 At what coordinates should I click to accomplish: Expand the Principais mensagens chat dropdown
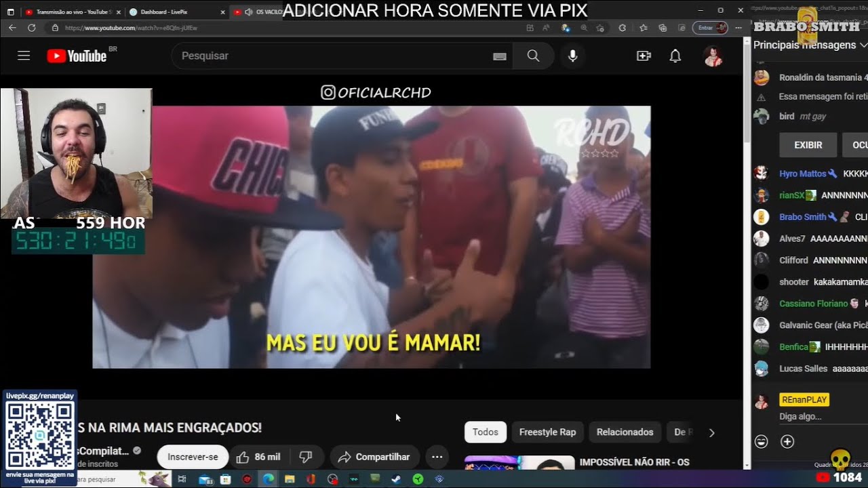[x=810, y=45]
